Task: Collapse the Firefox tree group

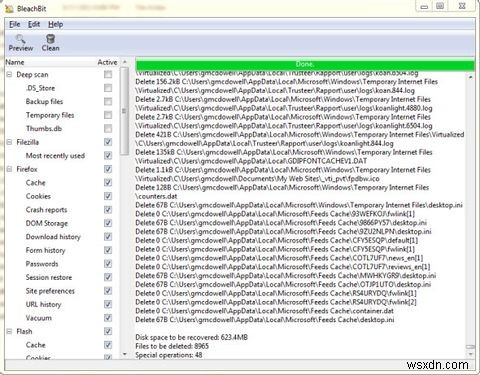Action: (9, 169)
